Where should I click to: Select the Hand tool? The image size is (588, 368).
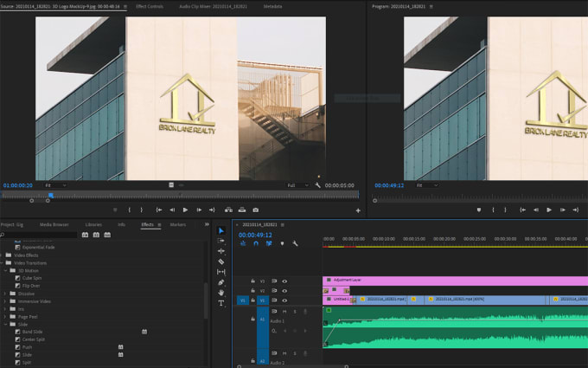(221, 293)
